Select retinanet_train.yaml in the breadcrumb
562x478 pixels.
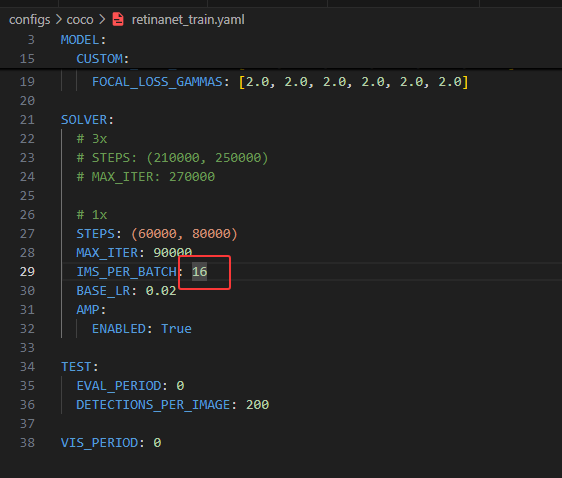[188, 19]
